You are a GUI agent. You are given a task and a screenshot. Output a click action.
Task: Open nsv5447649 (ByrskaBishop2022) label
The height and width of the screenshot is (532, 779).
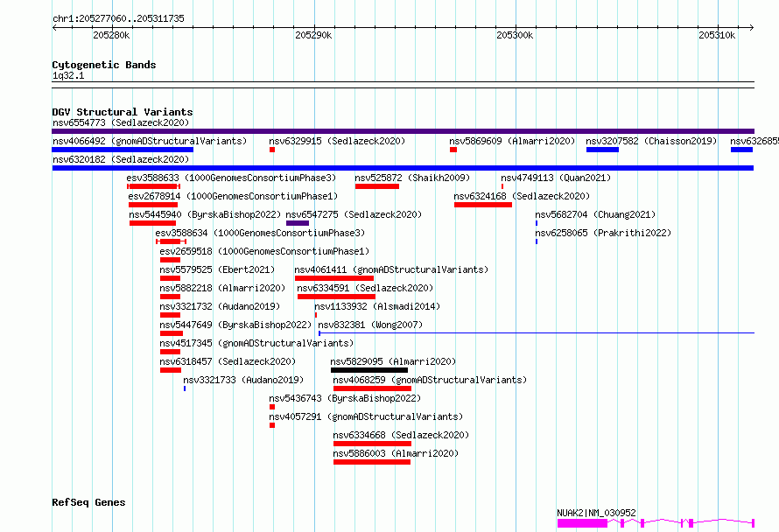tap(235, 325)
